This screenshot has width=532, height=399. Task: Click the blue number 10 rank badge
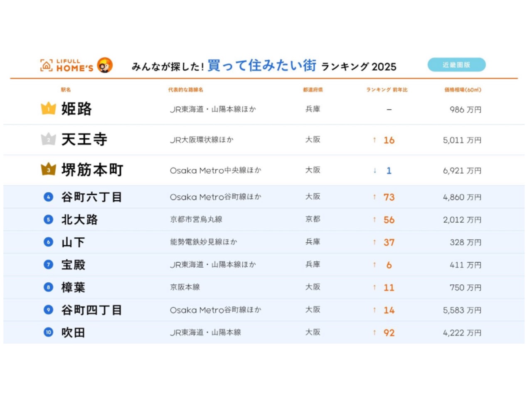(x=49, y=332)
